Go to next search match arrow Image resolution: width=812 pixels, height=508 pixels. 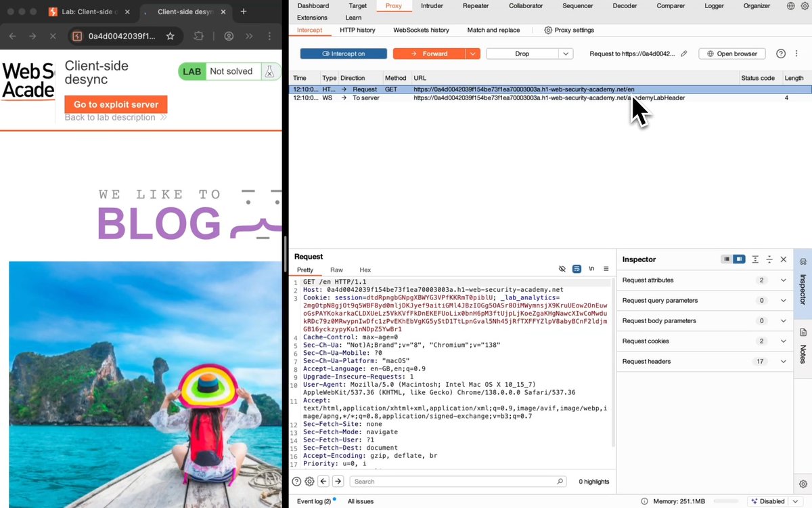point(338,482)
